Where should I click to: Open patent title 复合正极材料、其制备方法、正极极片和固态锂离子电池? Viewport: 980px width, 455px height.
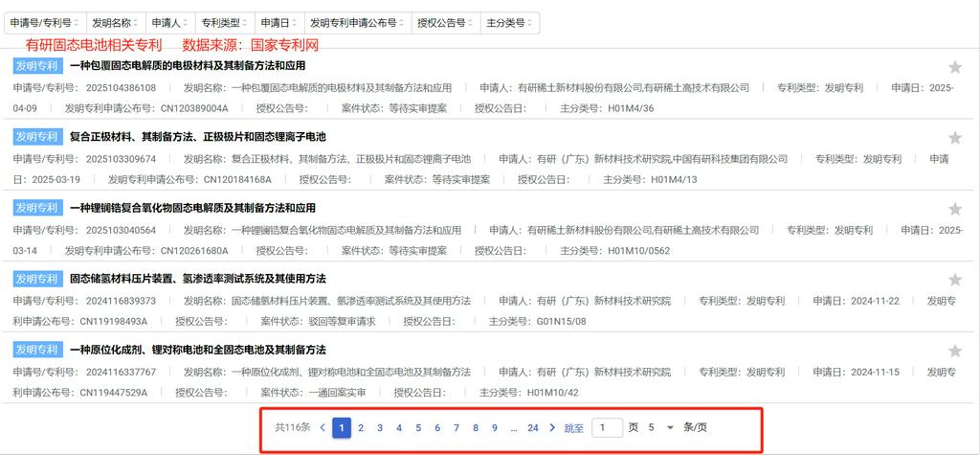[x=197, y=136]
